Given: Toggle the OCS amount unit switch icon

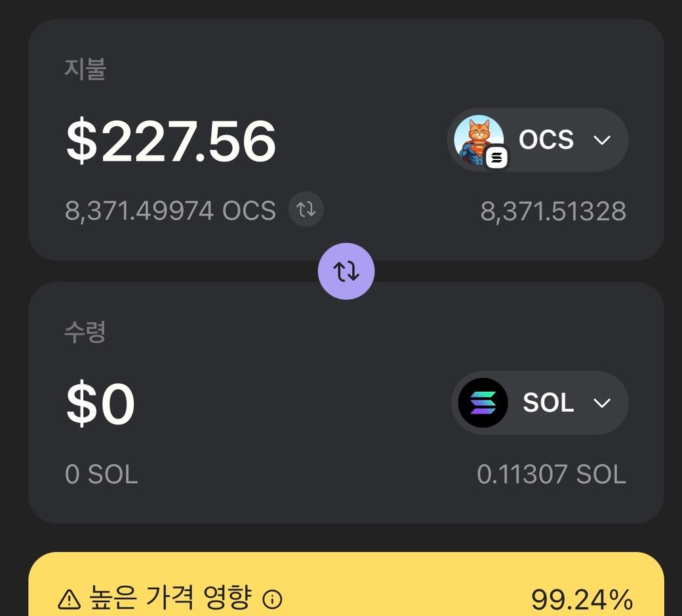Looking at the screenshot, I should click(x=306, y=210).
